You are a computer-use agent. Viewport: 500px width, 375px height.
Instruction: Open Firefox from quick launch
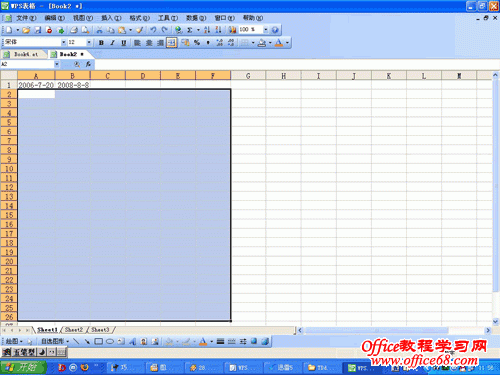[x=85, y=367]
